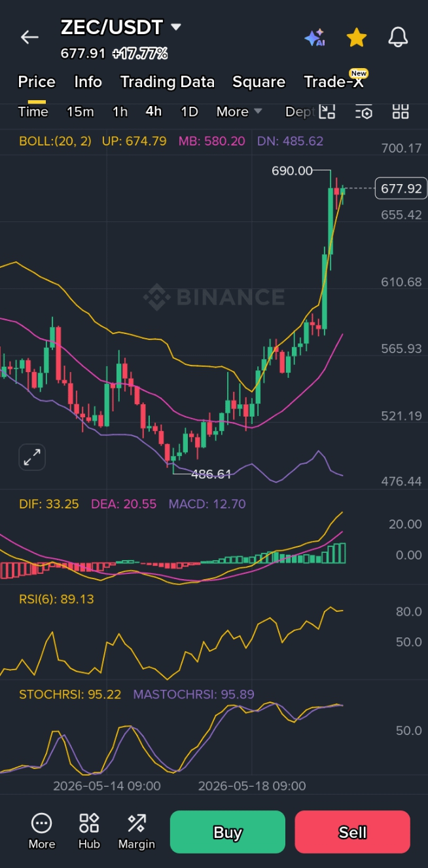This screenshot has width=428, height=868.
Task: Click the MASTOCHRSI: 95.89 label
Action: [194, 694]
